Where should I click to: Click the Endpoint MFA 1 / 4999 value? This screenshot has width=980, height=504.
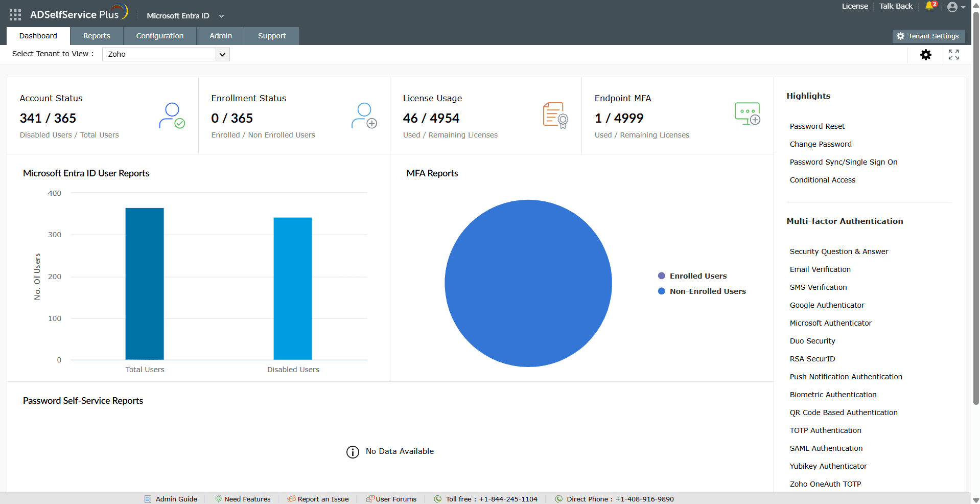click(x=619, y=119)
